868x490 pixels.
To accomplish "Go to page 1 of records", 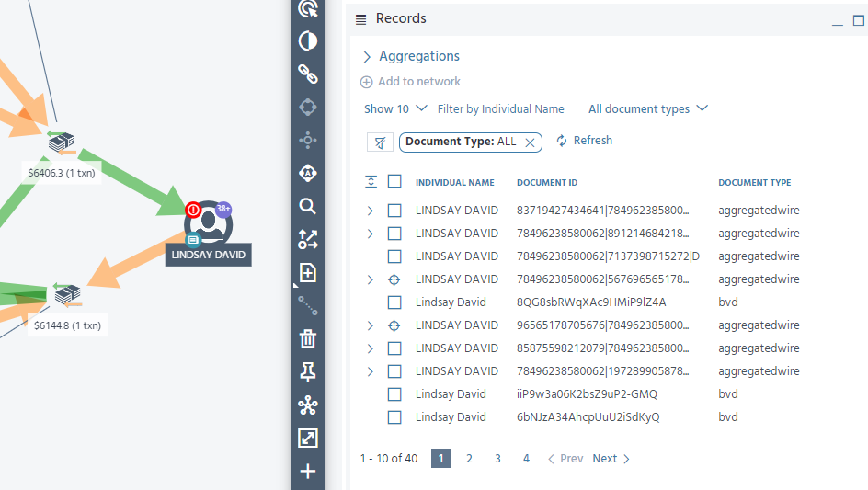I will click(440, 459).
